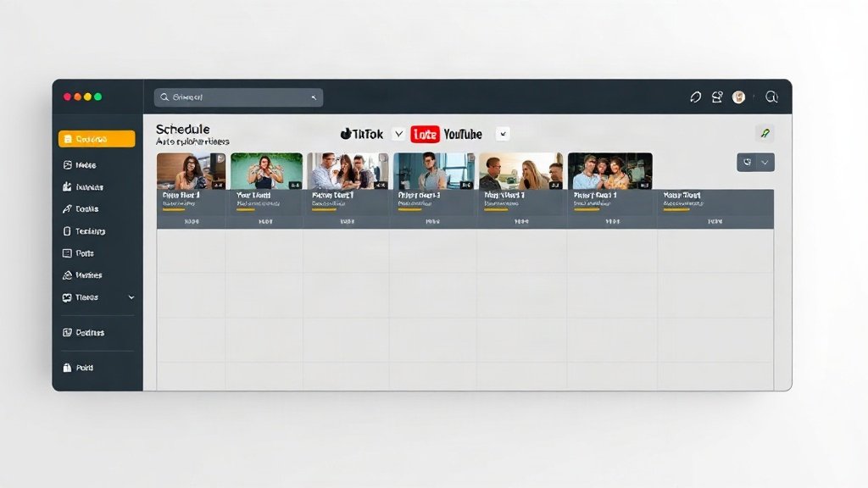
Task: Open the sidebar item with mountain-cloud icon
Action: pyautogui.click(x=82, y=275)
